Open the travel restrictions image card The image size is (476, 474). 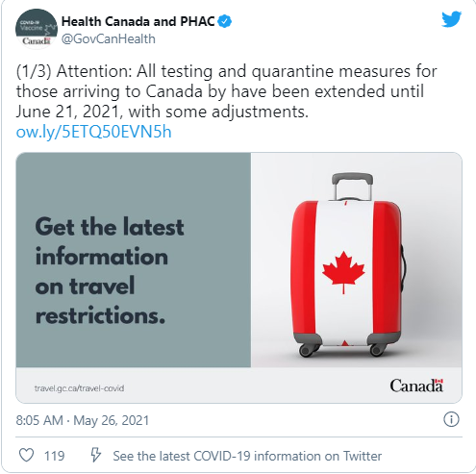tap(238, 278)
